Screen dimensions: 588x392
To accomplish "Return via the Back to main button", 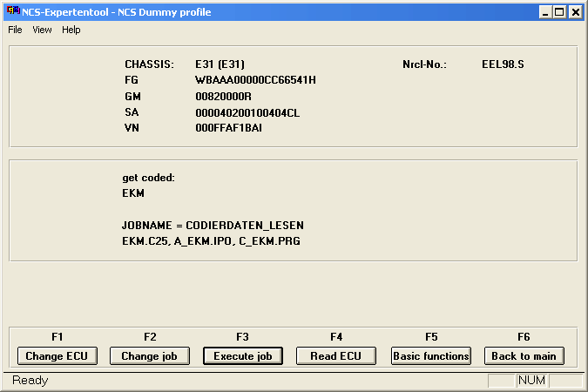I will 524,355.
